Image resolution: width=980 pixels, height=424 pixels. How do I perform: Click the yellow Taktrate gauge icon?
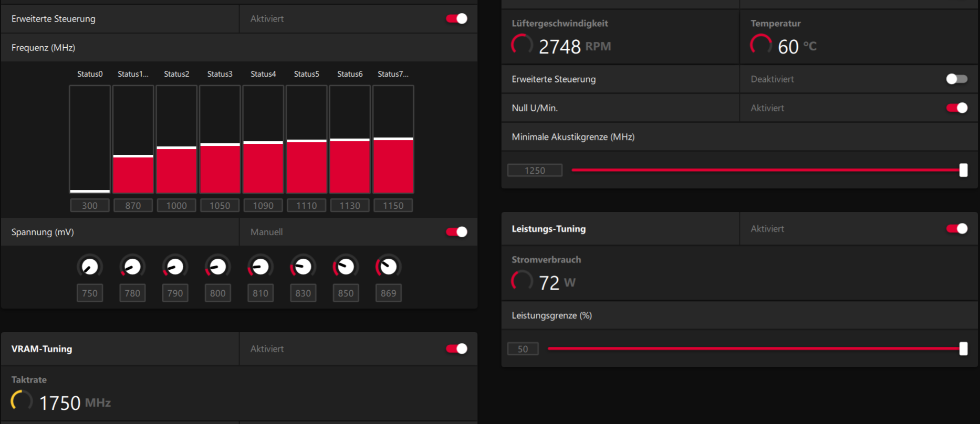click(x=22, y=401)
